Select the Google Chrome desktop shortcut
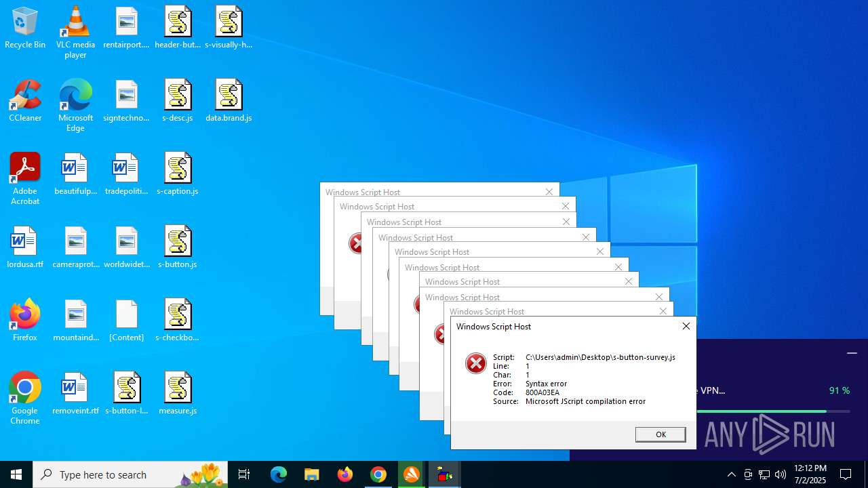868x488 pixels. pos(25,399)
